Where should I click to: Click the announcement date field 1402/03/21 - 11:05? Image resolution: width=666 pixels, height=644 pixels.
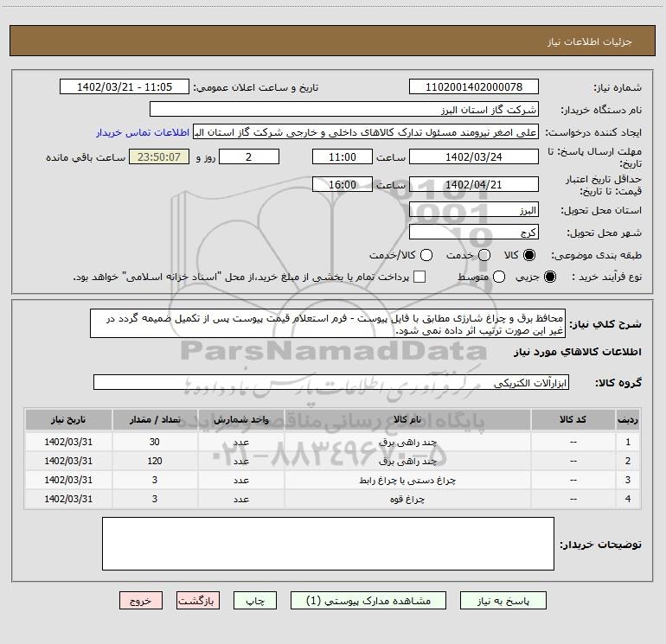click(x=125, y=86)
